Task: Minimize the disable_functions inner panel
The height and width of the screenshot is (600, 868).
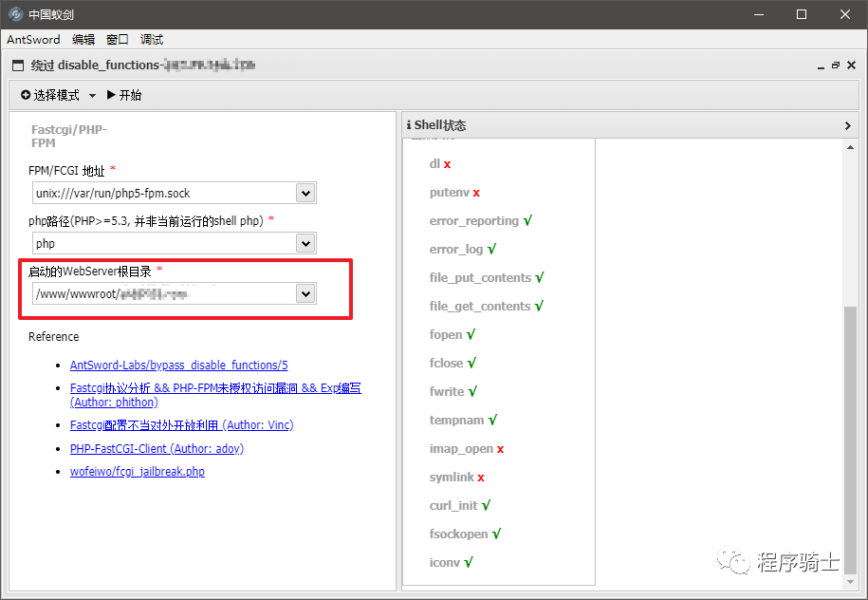Action: coord(821,66)
